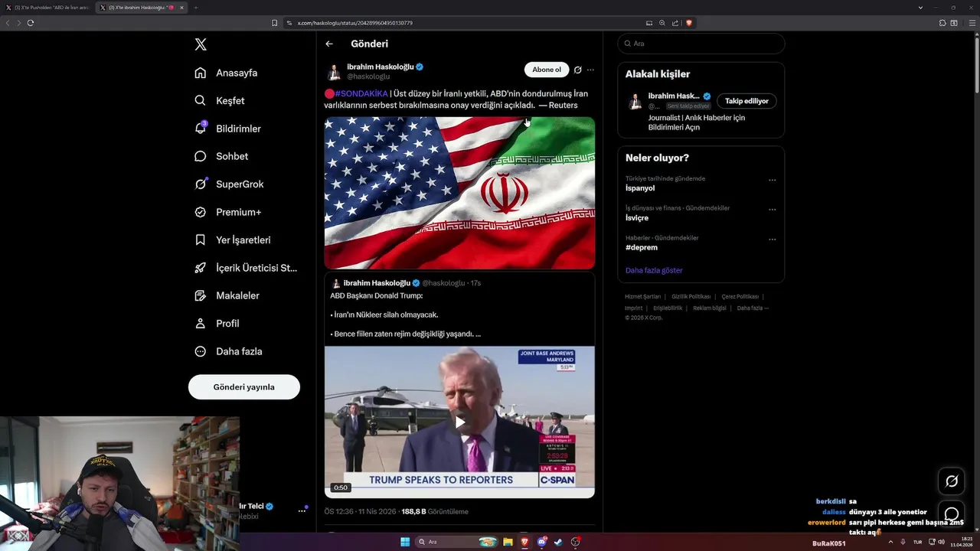Open the #deprem trending topic

click(x=642, y=247)
